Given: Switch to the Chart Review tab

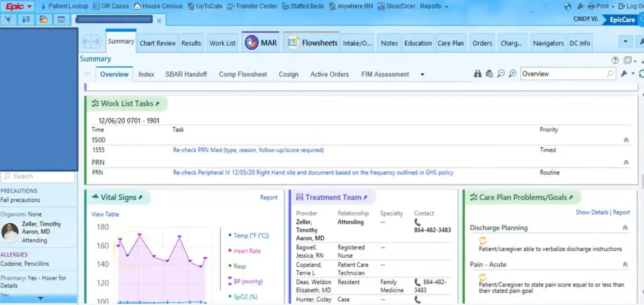Looking at the screenshot, I should pos(158,43).
